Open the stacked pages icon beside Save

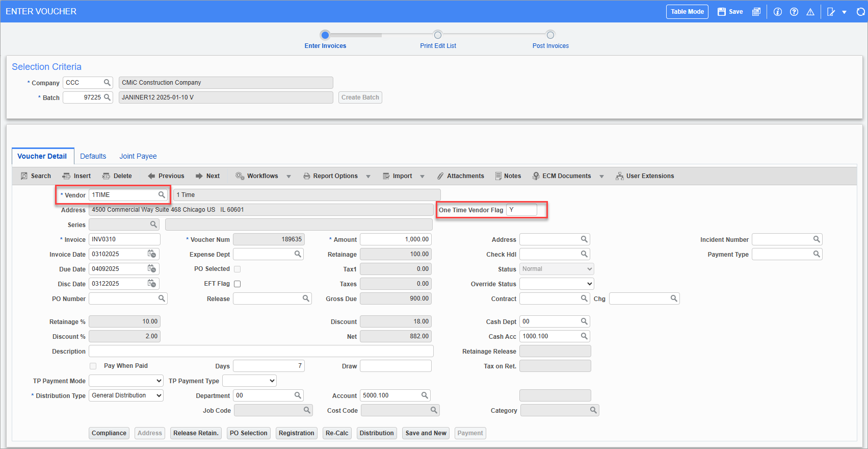point(756,12)
